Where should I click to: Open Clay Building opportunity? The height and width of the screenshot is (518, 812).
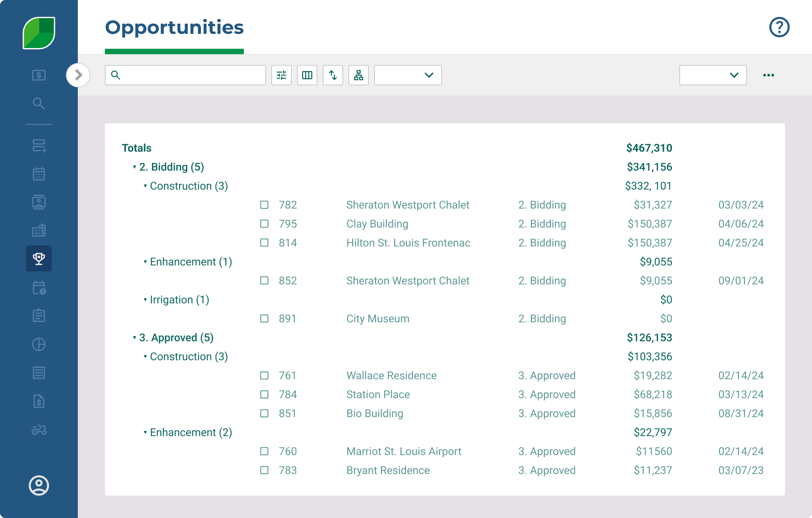[377, 224]
